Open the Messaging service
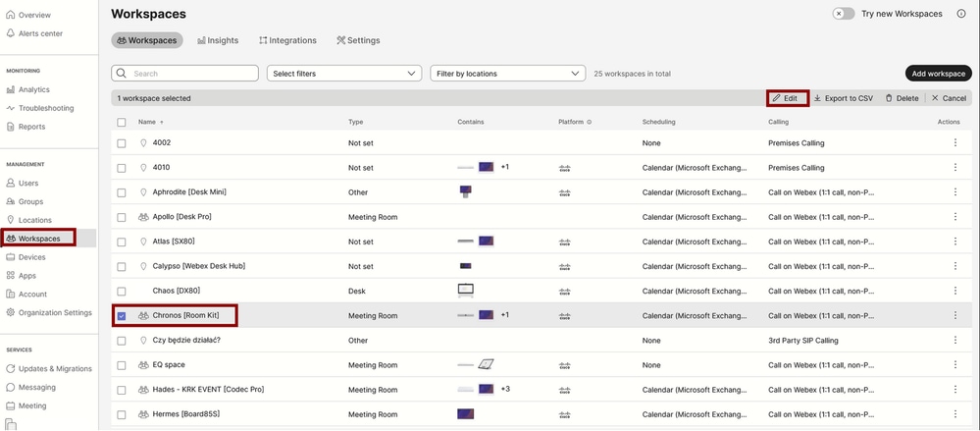The height and width of the screenshot is (431, 980). point(30,387)
